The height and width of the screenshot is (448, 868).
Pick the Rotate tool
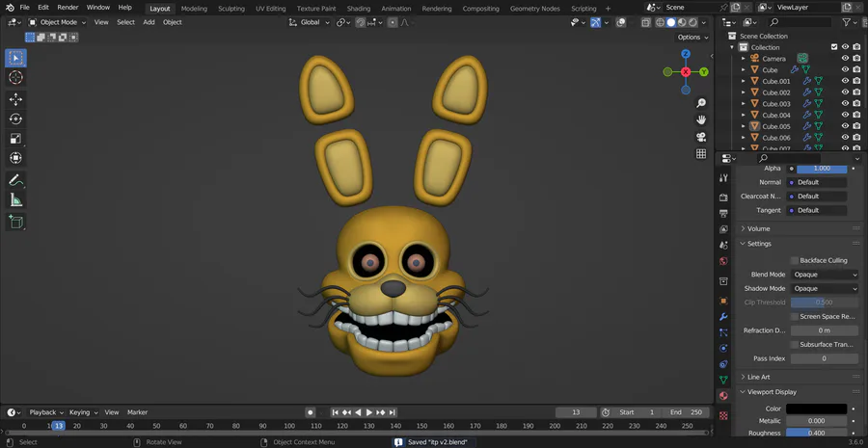(x=16, y=119)
